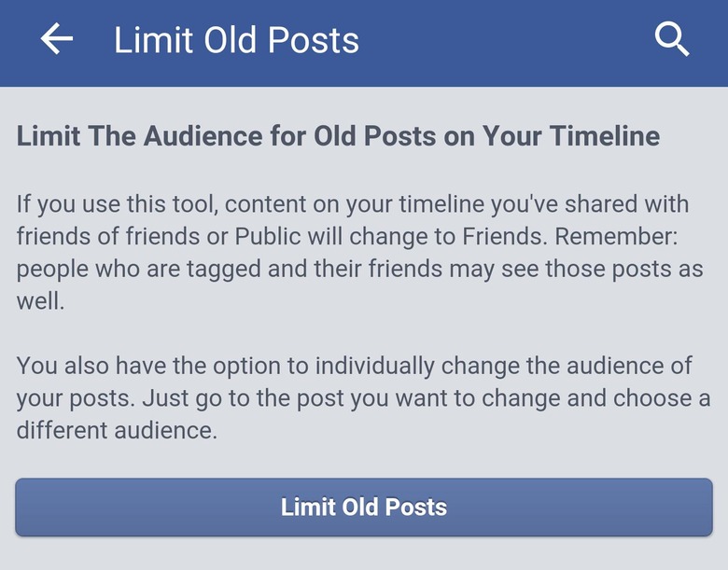Click the words 'different audience.' at paragraph end

[117, 430]
